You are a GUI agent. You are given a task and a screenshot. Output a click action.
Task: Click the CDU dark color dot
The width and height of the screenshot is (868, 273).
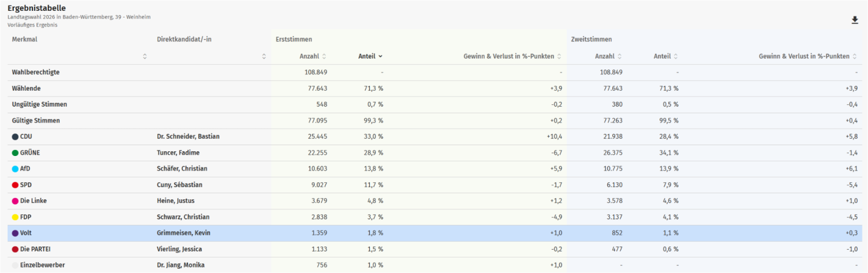(16, 137)
